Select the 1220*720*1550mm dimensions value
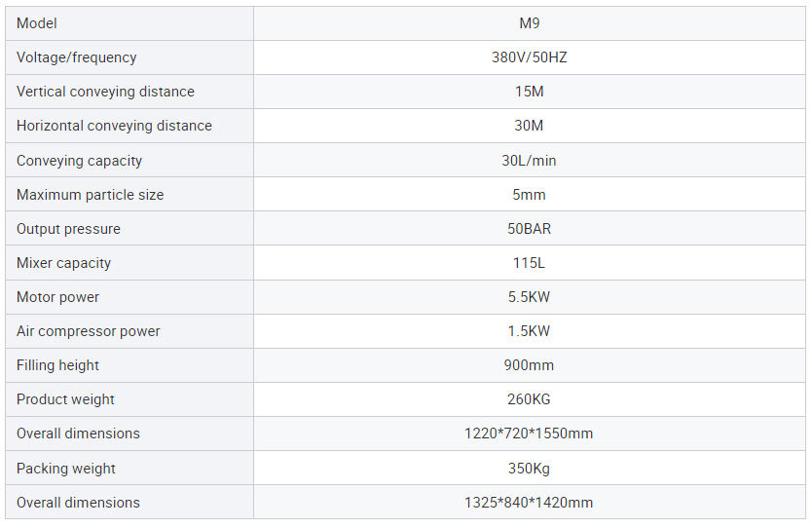 tap(529, 434)
